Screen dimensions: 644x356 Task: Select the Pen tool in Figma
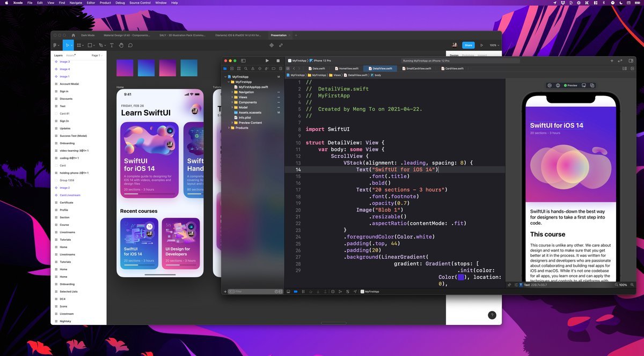tap(101, 46)
